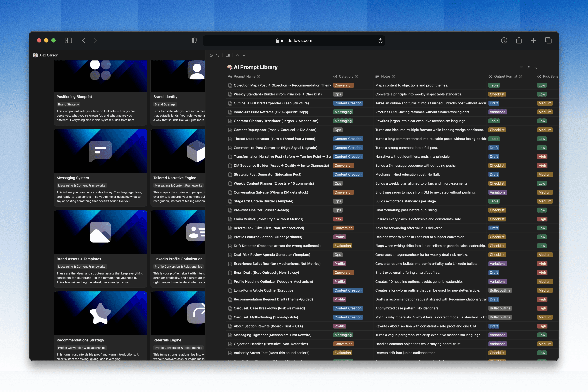Toggle the Safari sidebar
The image size is (588, 392).
coord(68,40)
